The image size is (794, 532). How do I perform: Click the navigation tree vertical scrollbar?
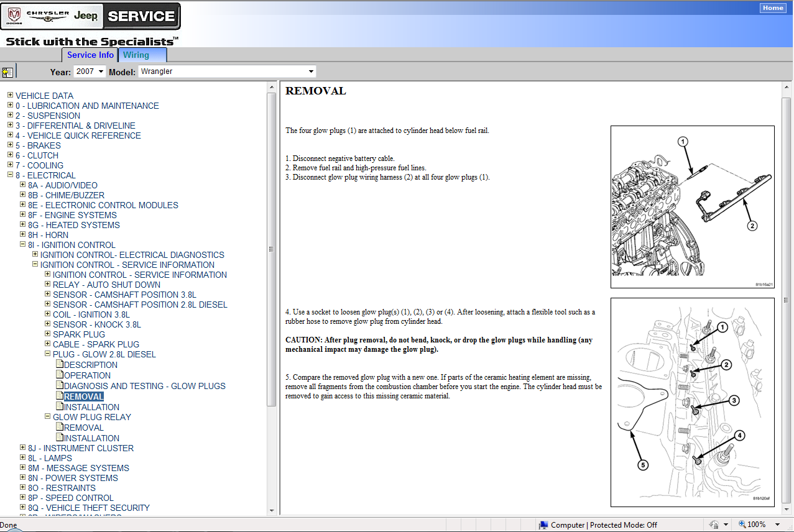click(x=271, y=249)
